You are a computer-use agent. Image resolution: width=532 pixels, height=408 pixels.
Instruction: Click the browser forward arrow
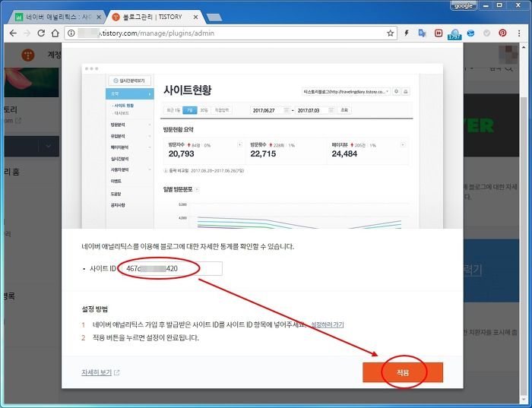coord(27,33)
